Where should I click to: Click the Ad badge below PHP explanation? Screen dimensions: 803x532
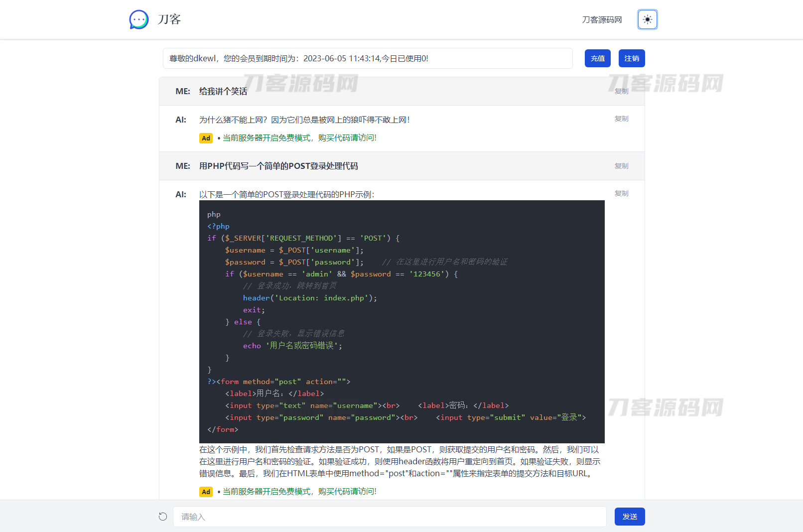click(206, 492)
